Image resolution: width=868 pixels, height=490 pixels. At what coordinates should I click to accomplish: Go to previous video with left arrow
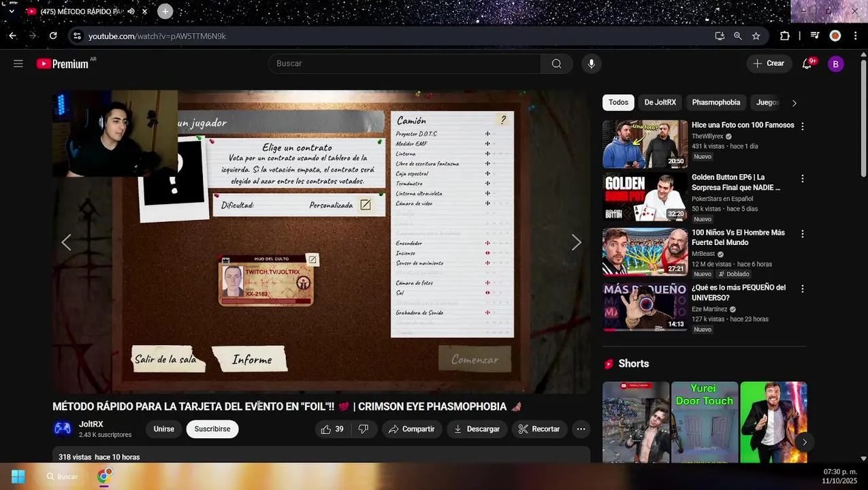[x=66, y=242]
